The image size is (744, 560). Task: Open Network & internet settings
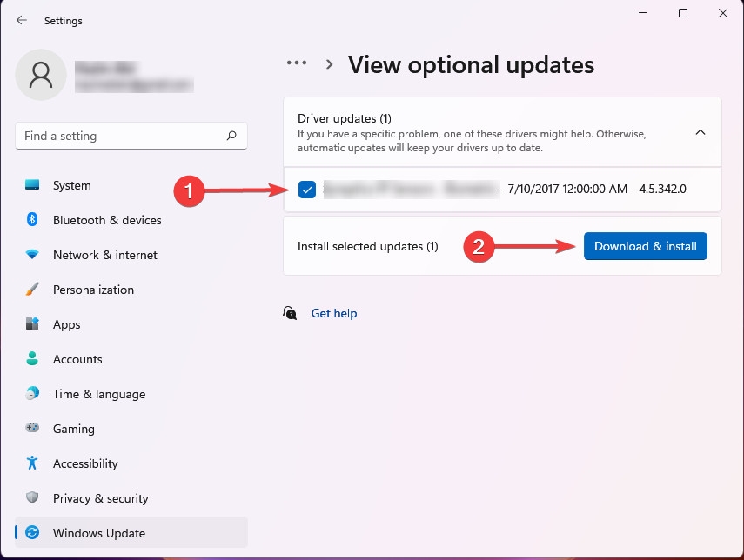tap(131, 255)
